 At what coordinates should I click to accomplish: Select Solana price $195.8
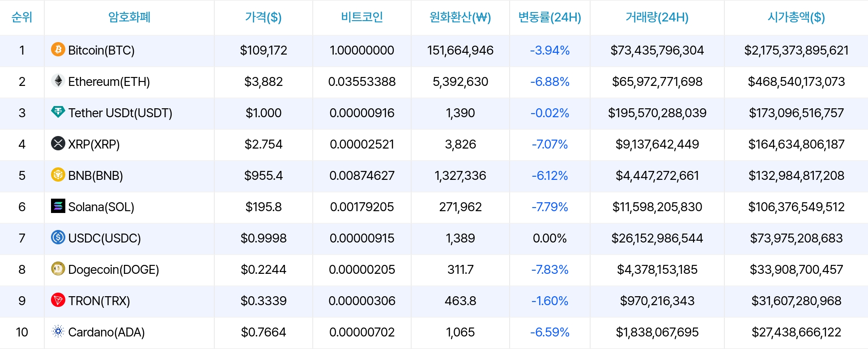(x=264, y=207)
